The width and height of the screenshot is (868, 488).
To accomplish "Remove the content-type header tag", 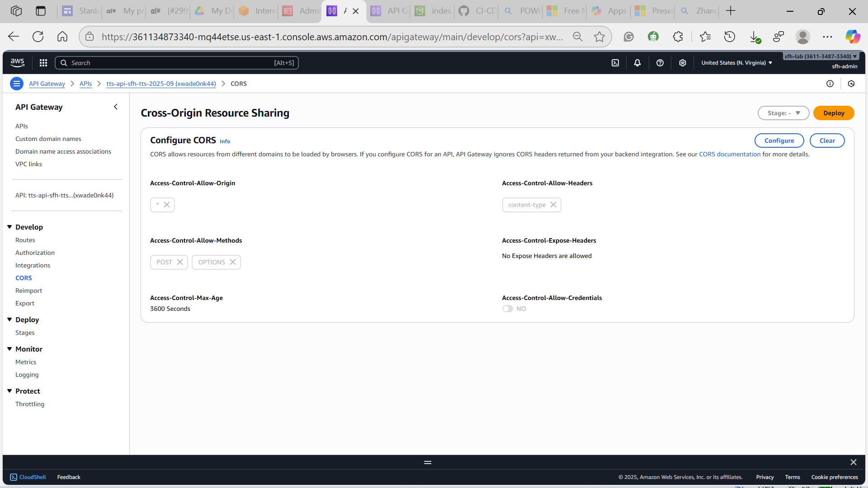I will (x=553, y=205).
